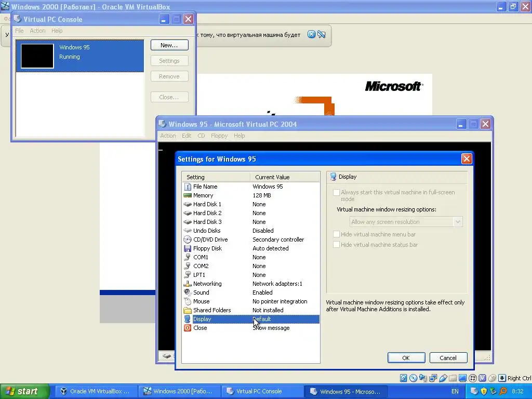Click the Shared Folders folder icon
532x399 pixels.
point(187,310)
